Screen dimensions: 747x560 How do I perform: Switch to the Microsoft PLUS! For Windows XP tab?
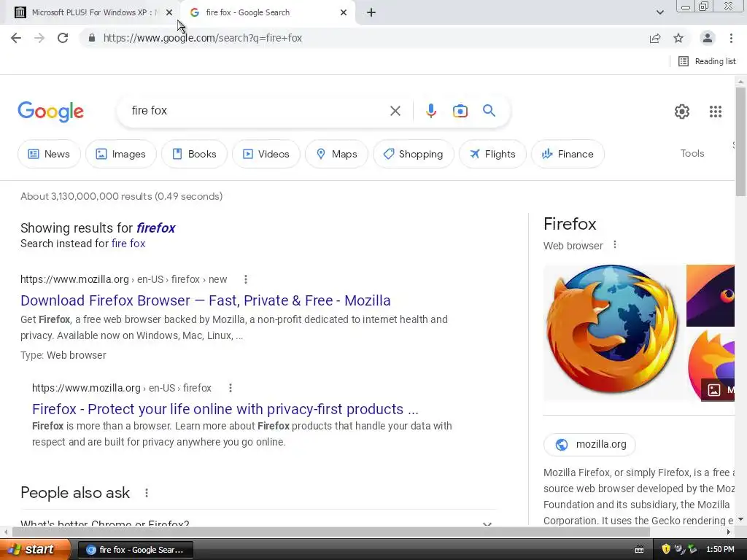[90, 12]
